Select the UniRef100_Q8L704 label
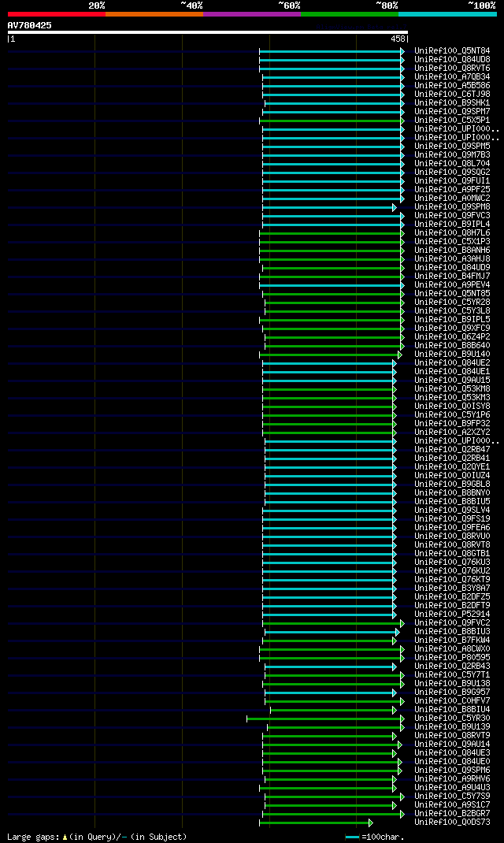 click(x=452, y=163)
